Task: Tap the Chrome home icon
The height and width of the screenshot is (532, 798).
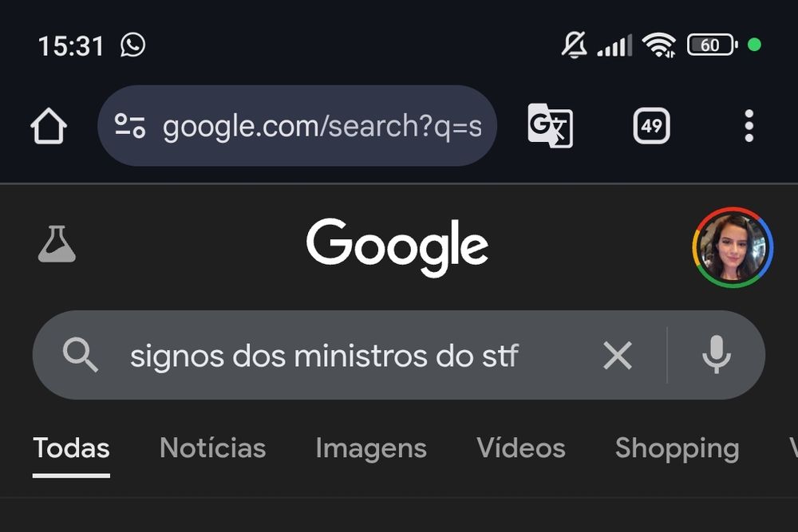Action: point(48,125)
